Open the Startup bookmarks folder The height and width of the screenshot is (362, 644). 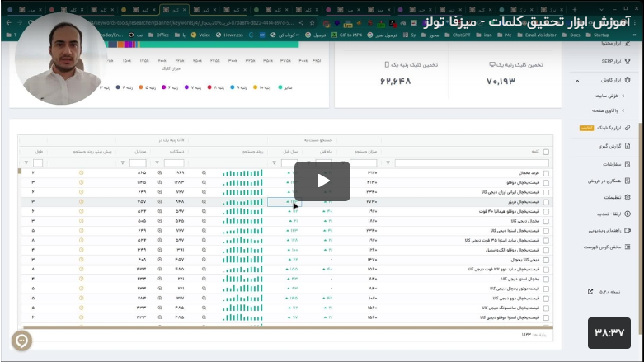(x=597, y=35)
